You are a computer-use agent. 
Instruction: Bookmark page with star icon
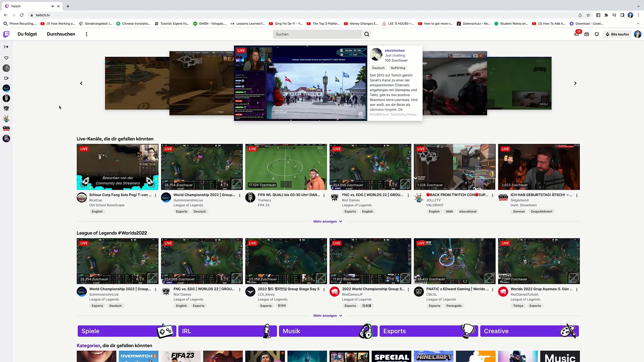[588, 15]
